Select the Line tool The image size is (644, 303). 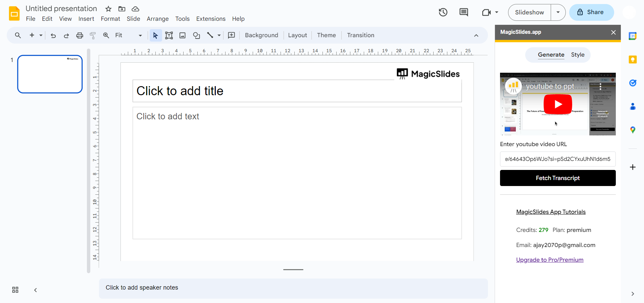[x=210, y=35]
